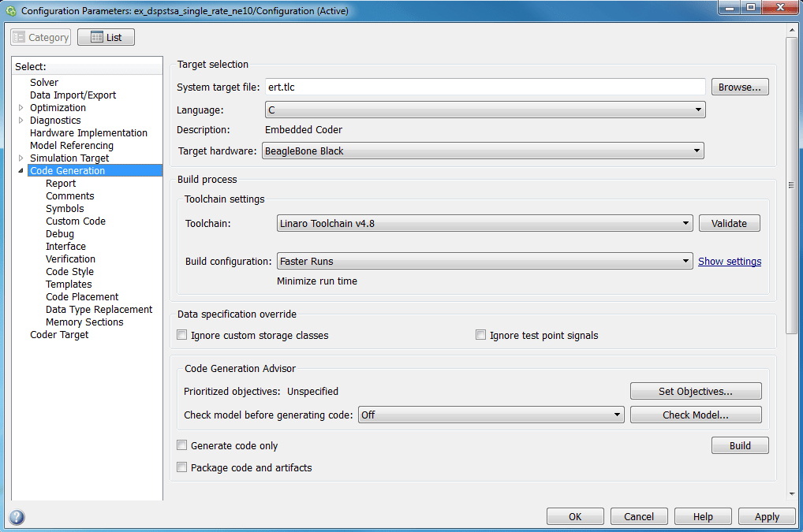803x532 pixels.
Task: Select Optimization in the tree
Action: (58, 107)
